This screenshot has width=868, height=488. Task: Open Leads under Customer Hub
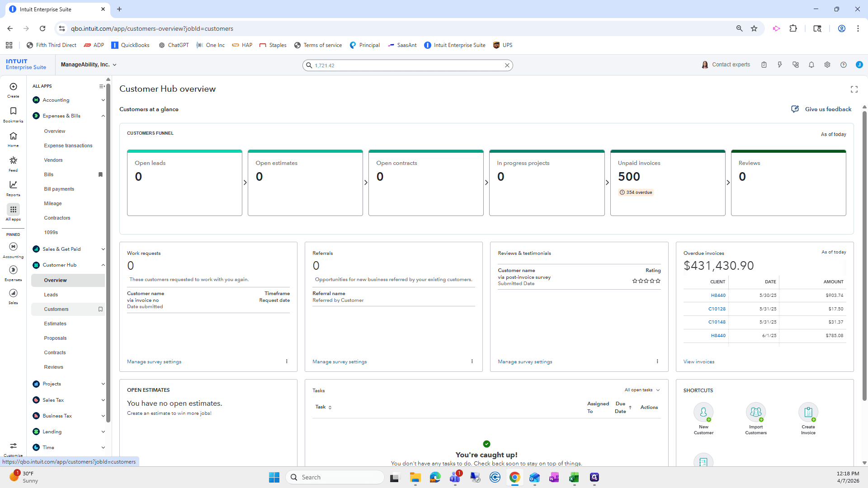(51, 295)
